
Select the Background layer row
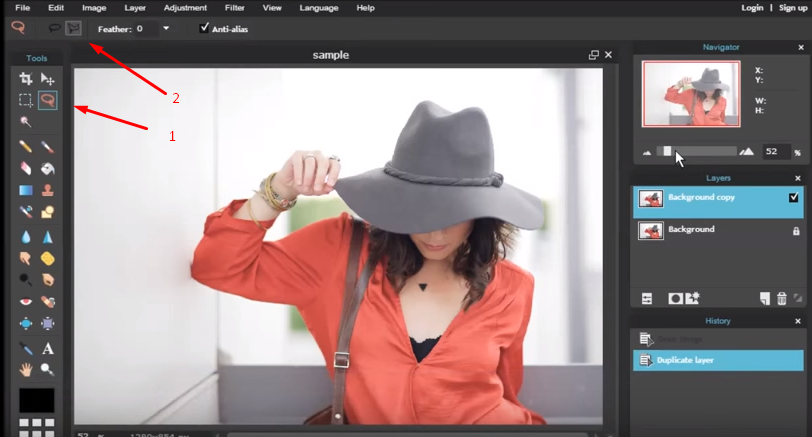[x=718, y=230]
